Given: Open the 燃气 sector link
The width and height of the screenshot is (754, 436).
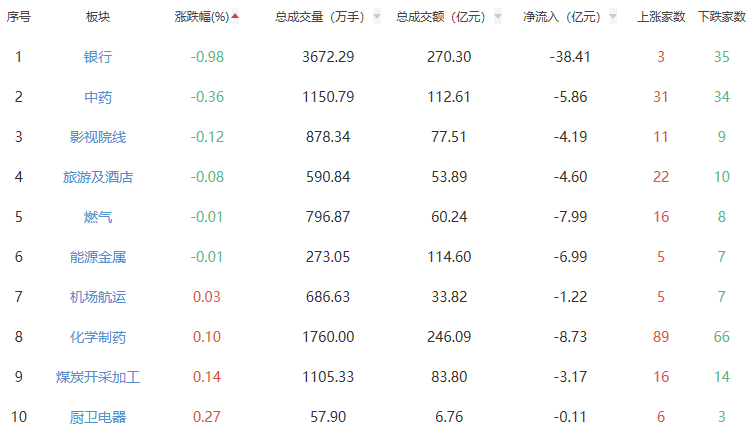Looking at the screenshot, I should click(98, 217).
